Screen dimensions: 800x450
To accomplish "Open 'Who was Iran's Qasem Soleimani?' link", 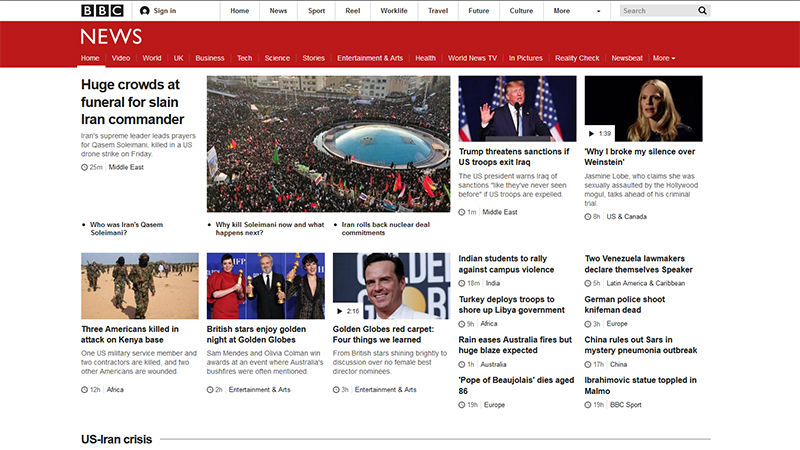I will (127, 229).
